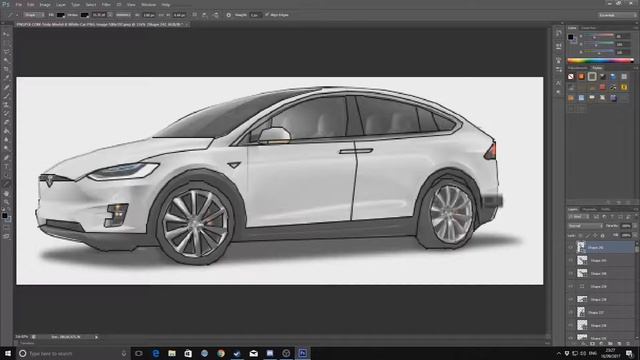Select the Brush tool
The image size is (640, 360).
6,96
